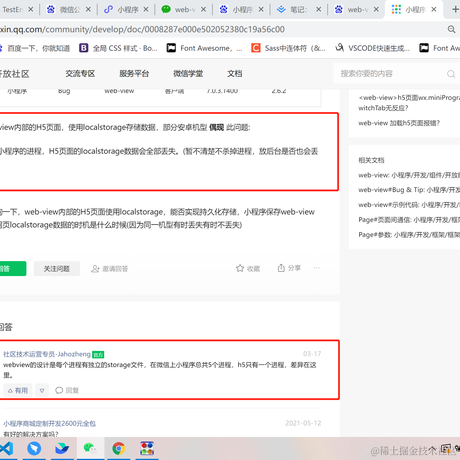Click the 邀请回答 link
The height and width of the screenshot is (460, 460).
click(x=110, y=269)
